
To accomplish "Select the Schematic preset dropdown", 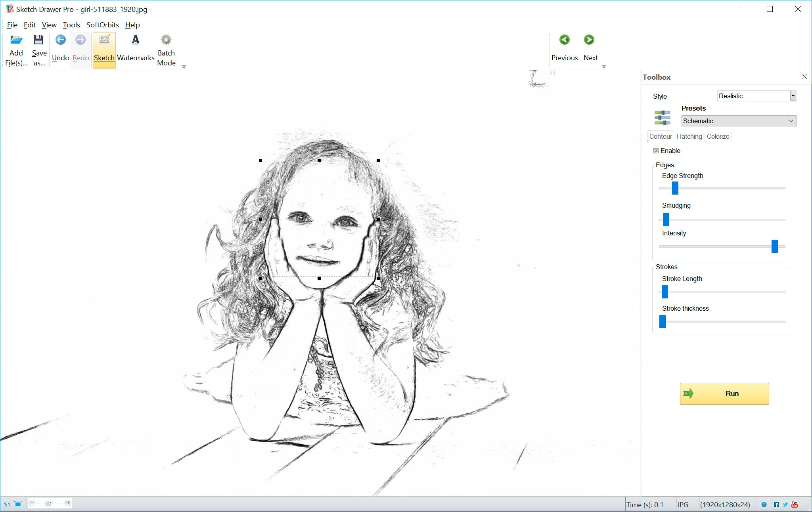I will pos(737,121).
